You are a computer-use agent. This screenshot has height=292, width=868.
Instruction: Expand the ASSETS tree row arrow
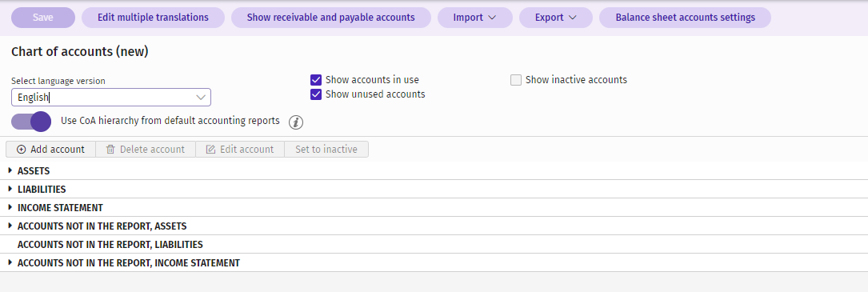(x=10, y=170)
